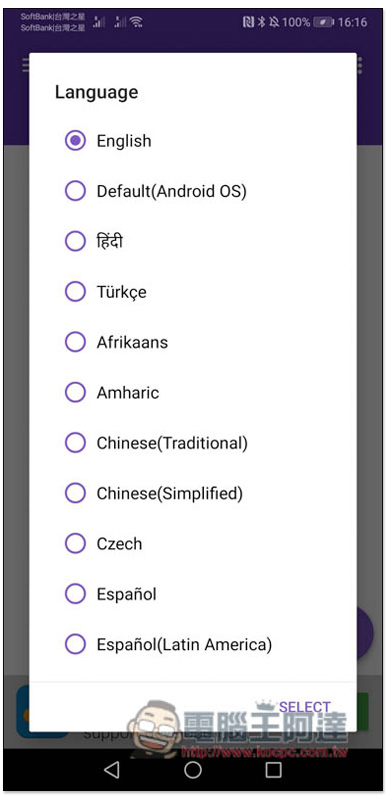Select Español(Latin America) option
This screenshot has height=800, width=386.
click(x=75, y=644)
